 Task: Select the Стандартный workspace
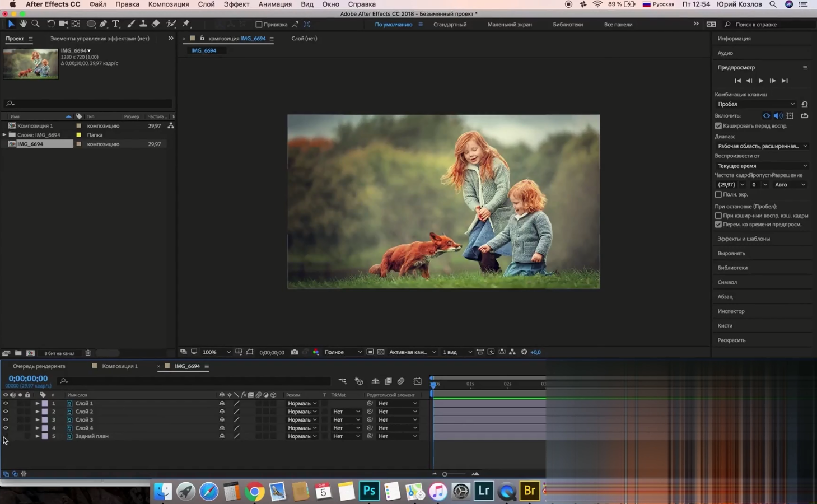click(x=450, y=25)
